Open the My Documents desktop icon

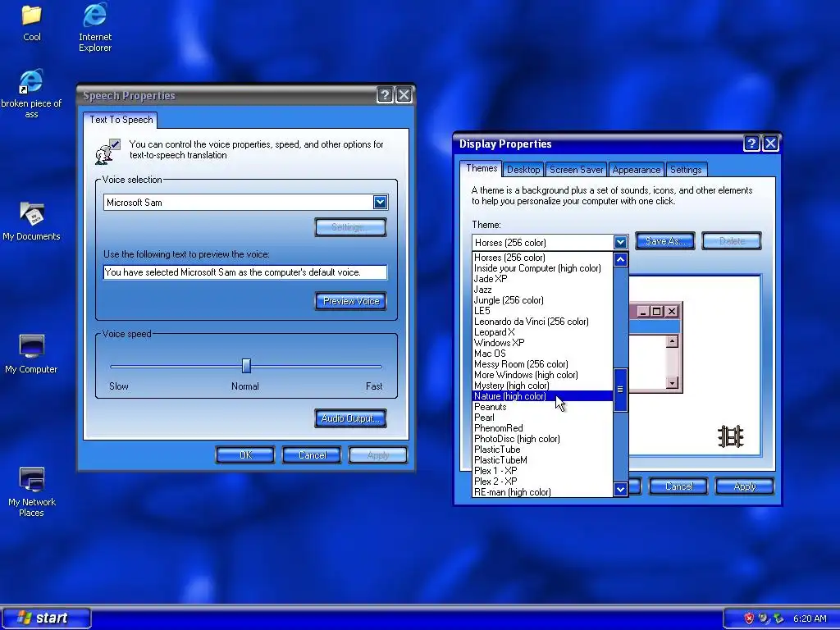(x=32, y=214)
